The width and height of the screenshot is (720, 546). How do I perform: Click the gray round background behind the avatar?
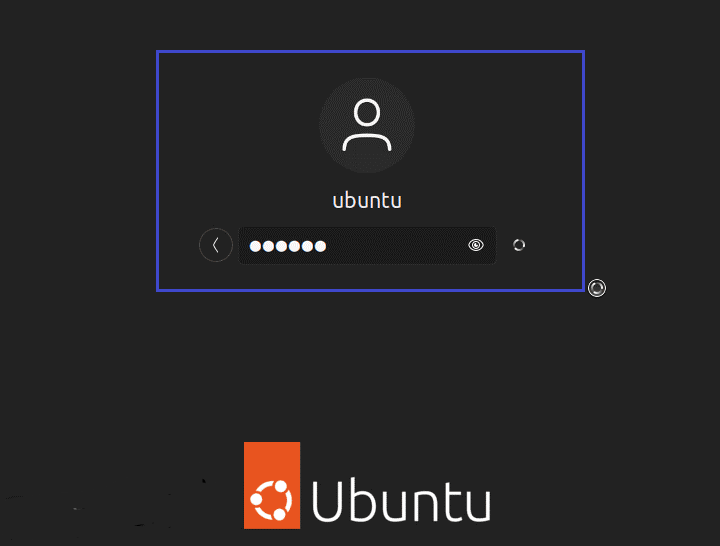click(x=367, y=125)
